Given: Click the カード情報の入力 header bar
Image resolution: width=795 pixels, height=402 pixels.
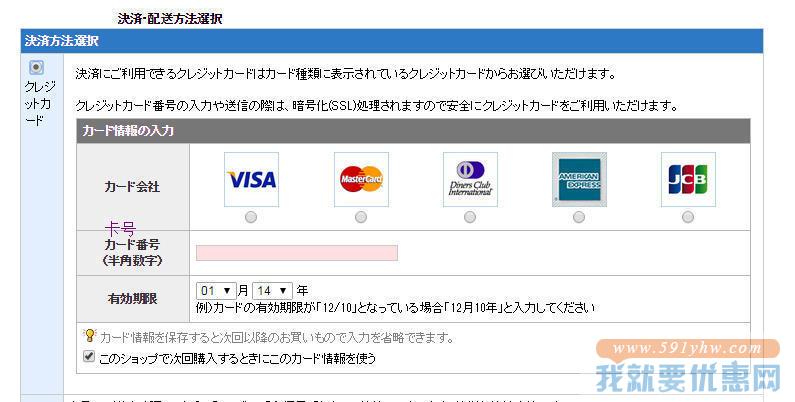Looking at the screenshot, I should 413,131.
